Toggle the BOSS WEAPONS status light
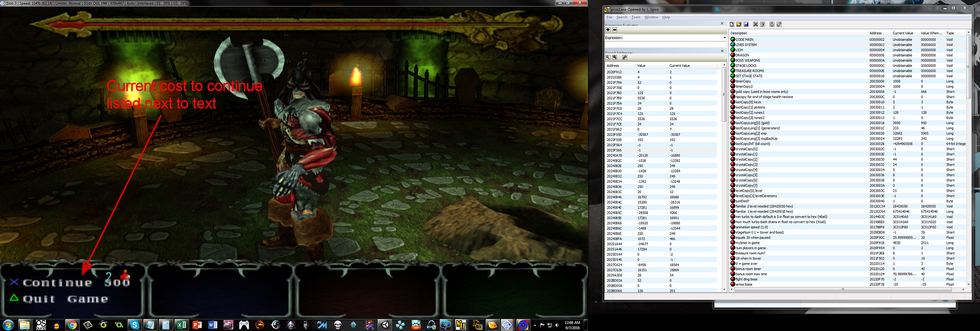Viewport: 980px width, 331px height. [x=733, y=60]
